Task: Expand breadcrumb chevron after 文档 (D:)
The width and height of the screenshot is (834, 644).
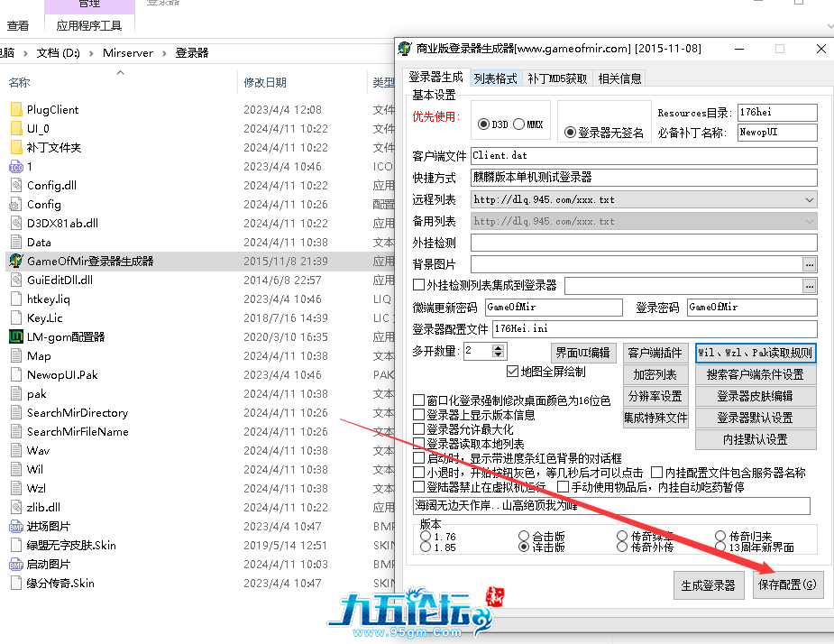Action: (x=91, y=53)
